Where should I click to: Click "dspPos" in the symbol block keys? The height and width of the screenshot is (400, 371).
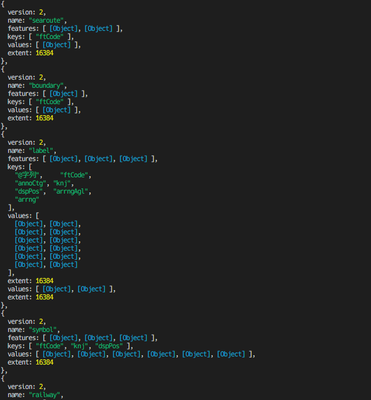(x=109, y=346)
